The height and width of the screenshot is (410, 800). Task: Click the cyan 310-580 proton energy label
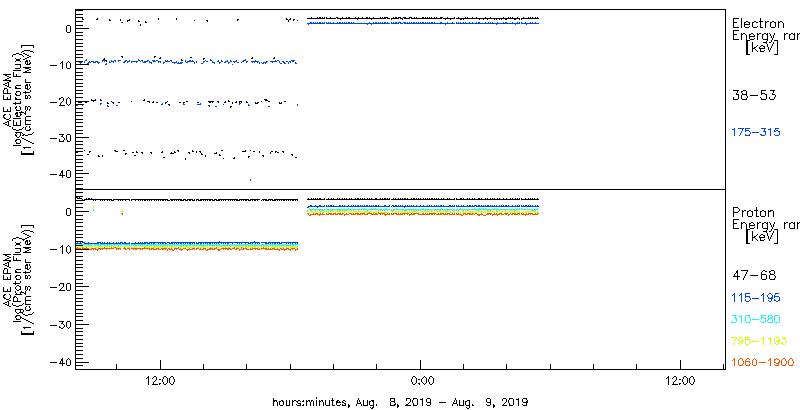coord(756,319)
